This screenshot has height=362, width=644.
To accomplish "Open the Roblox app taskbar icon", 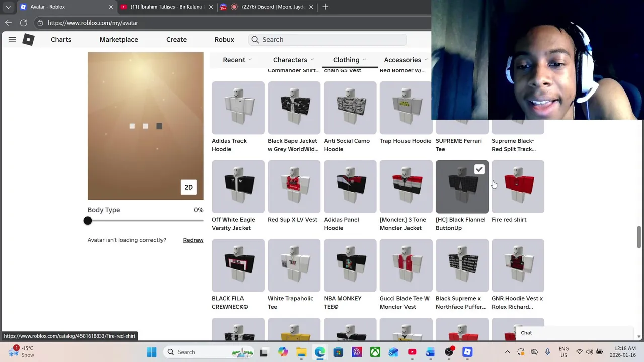I will pos(467,352).
